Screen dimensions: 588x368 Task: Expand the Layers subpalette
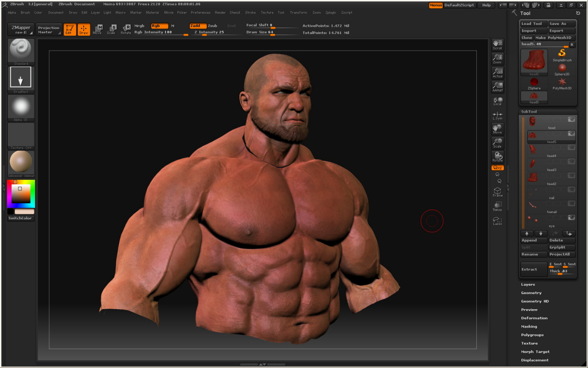[528, 285]
